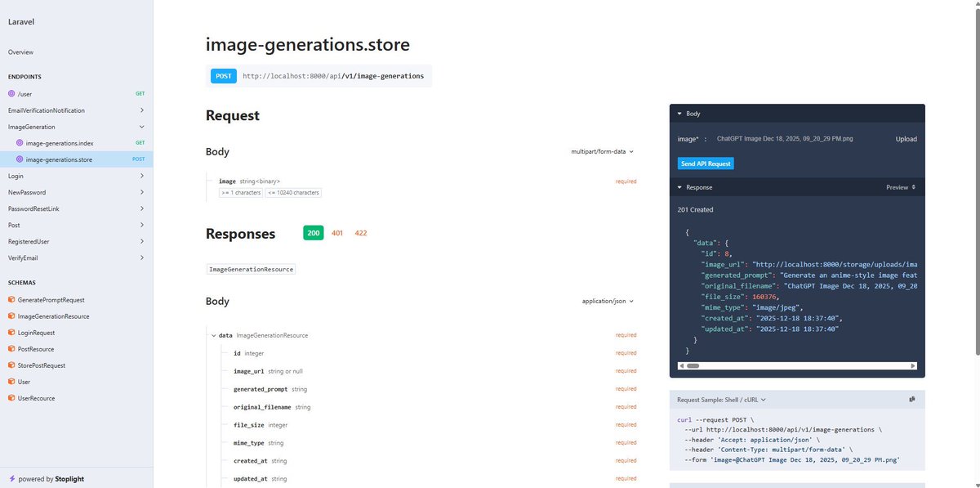Image resolution: width=980 pixels, height=488 pixels.
Task: Click the '>= 1 characters' constraint
Action: tap(240, 193)
